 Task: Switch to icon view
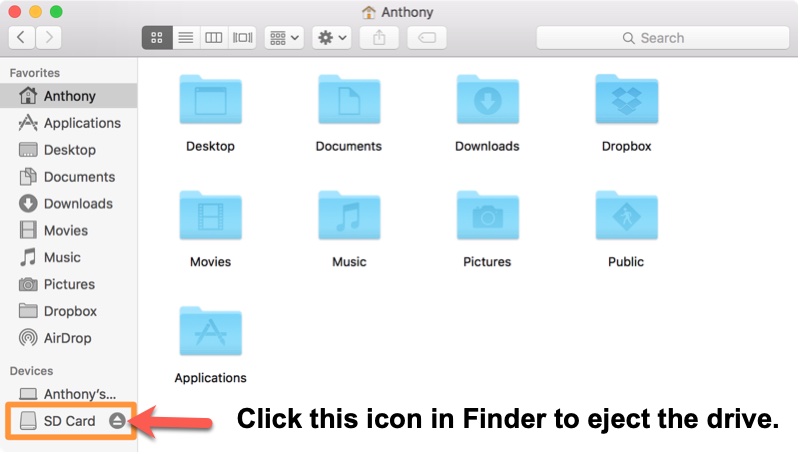click(x=157, y=38)
